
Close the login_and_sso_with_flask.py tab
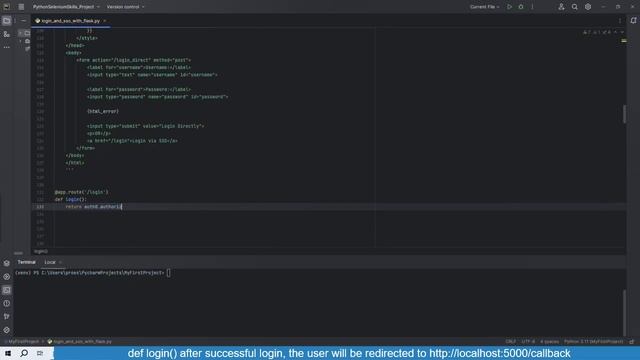(105, 20)
